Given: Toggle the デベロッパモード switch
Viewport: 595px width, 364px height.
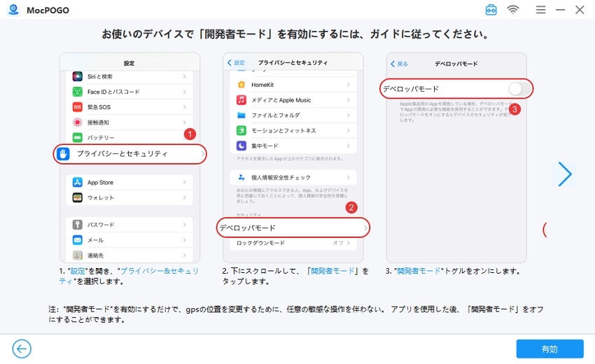Looking at the screenshot, I should [x=519, y=89].
